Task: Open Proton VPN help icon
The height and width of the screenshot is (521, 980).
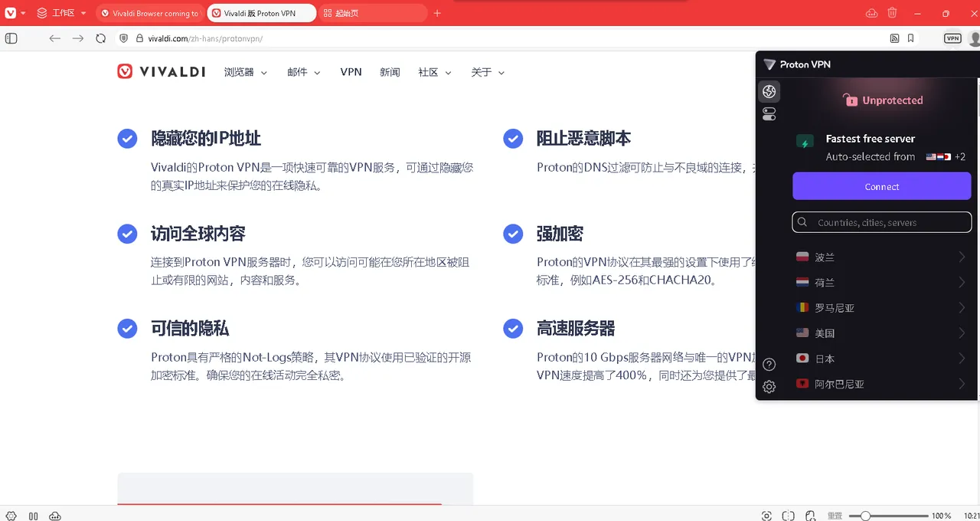Action: [x=769, y=365]
